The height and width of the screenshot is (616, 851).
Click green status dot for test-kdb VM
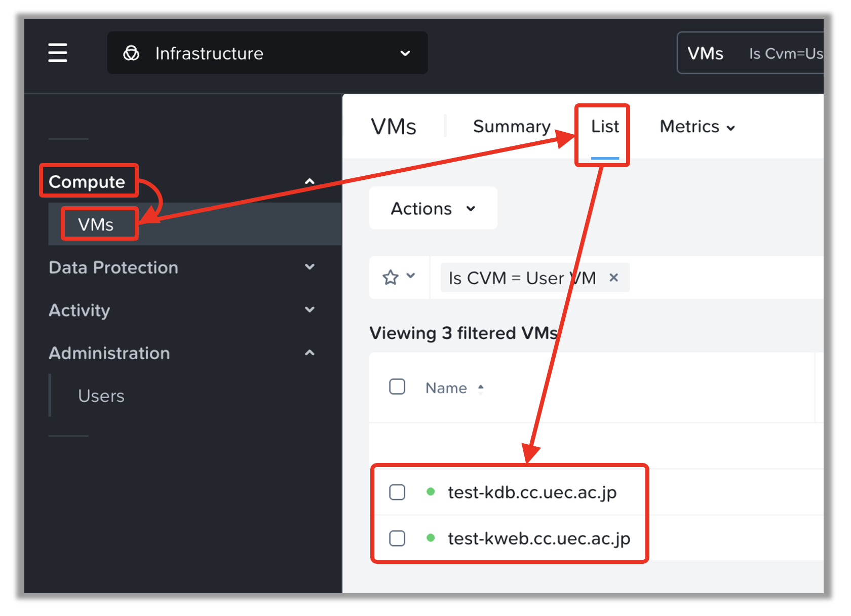pos(431,492)
